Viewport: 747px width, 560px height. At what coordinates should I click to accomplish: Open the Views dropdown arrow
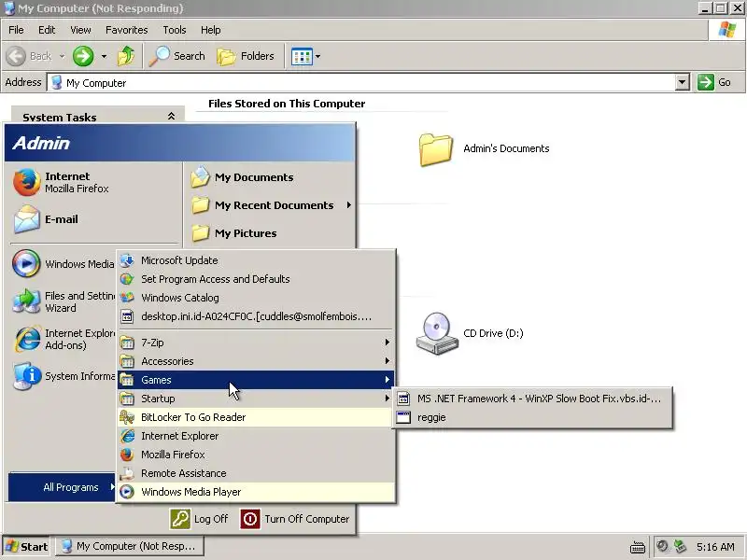(x=317, y=56)
